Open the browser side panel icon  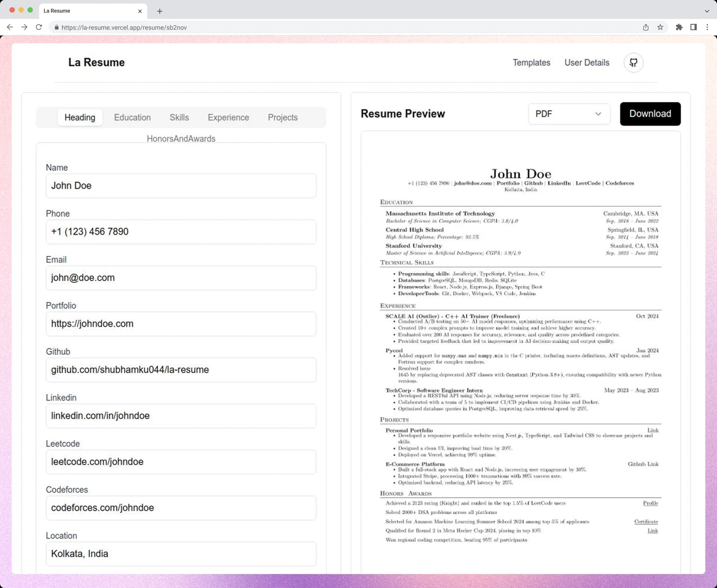point(693,27)
